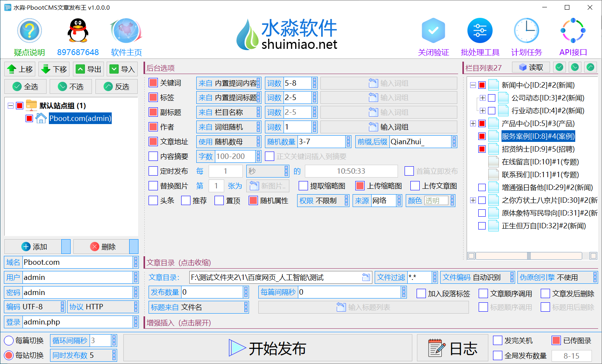Toggle checkbox for 新闻中心[ID:2] column
Image resolution: width=602 pixels, height=364 pixels.
[x=482, y=85]
